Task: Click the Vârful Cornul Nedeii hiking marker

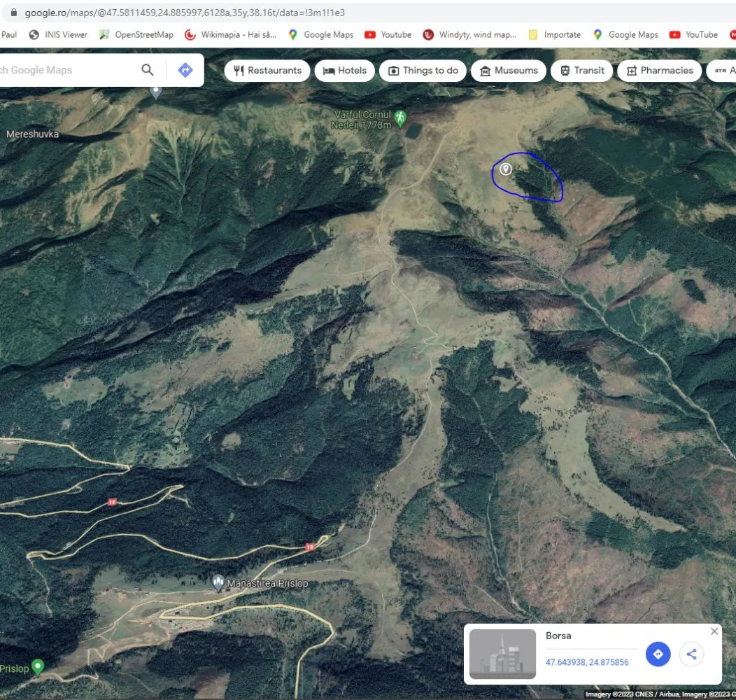Action: [400, 118]
